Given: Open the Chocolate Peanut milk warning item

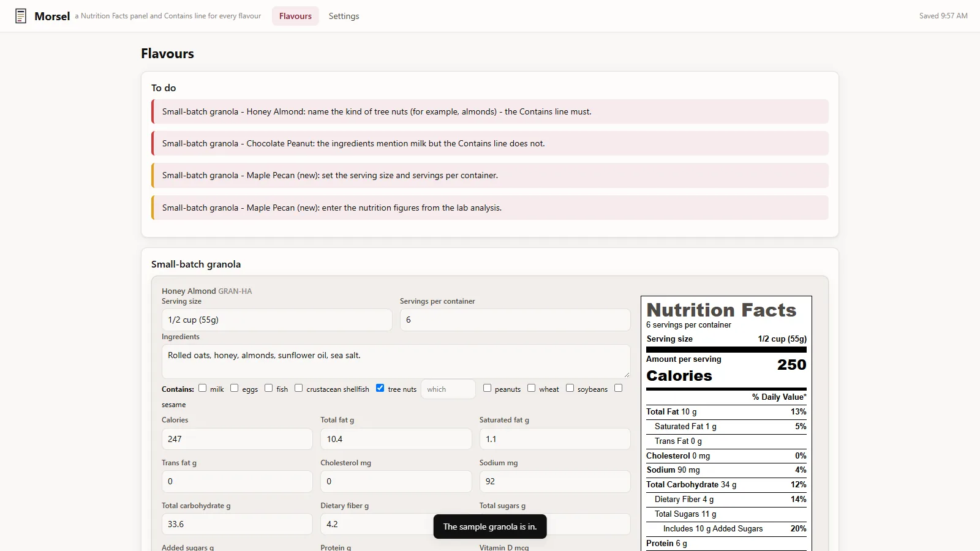Looking at the screenshot, I should [490, 143].
